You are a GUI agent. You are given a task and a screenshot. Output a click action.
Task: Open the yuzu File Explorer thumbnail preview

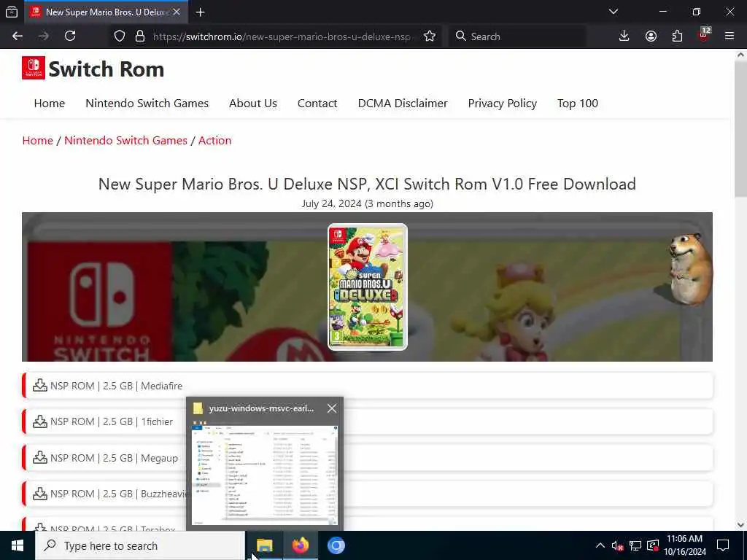coord(264,474)
